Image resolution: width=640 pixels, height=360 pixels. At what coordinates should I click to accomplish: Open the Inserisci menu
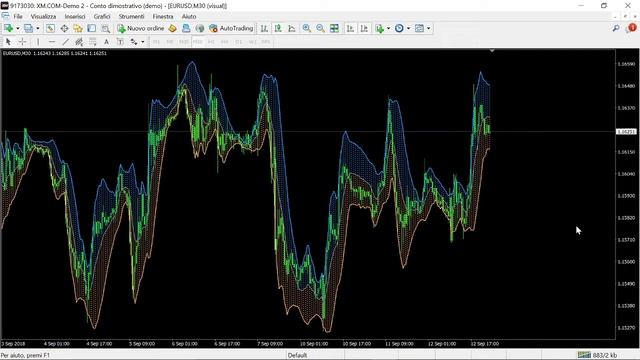point(75,16)
